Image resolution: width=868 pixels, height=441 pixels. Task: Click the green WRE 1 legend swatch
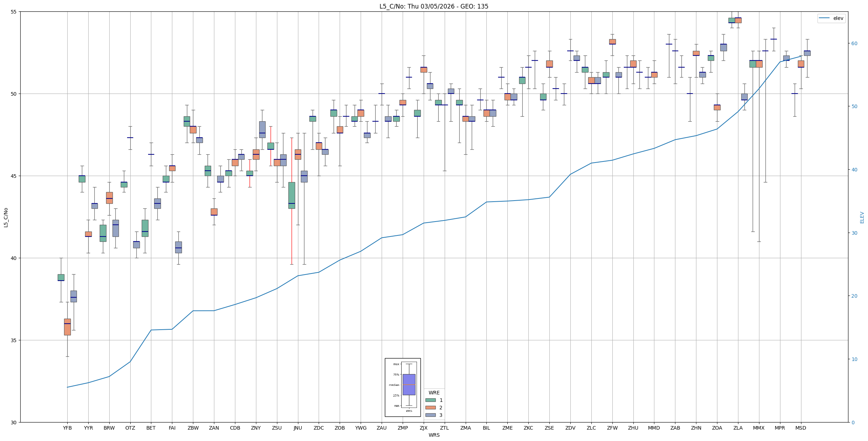coord(430,400)
